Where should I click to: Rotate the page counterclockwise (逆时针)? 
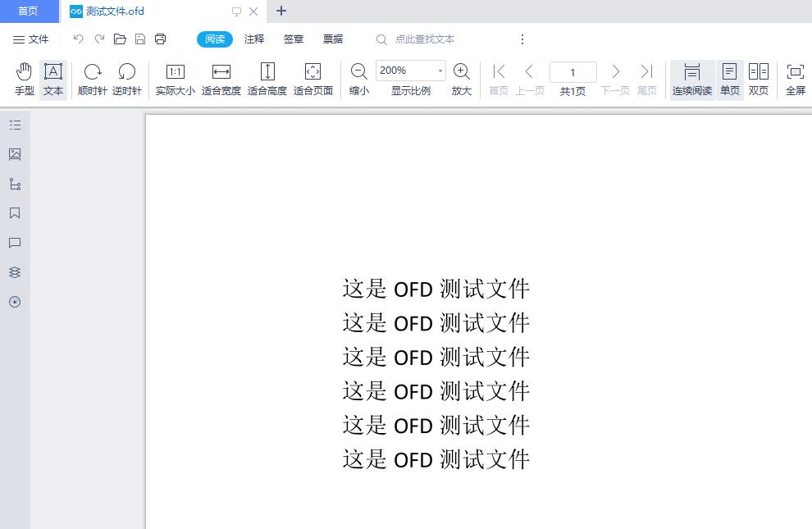126,79
